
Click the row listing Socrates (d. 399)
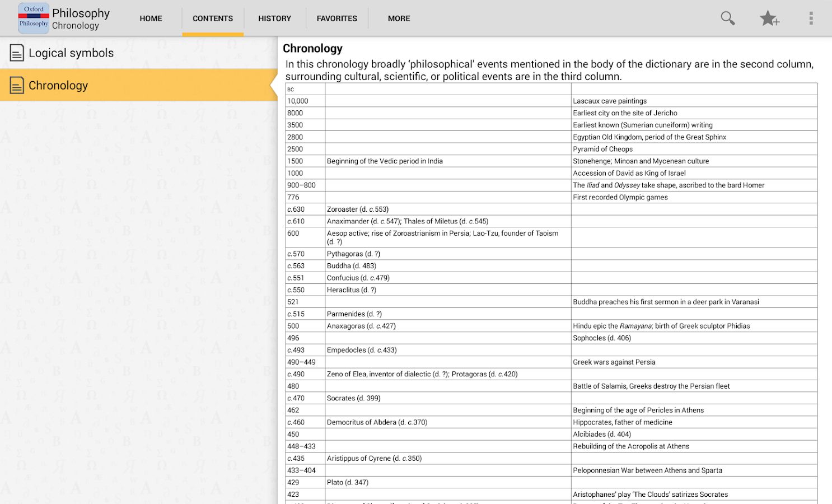(x=355, y=398)
